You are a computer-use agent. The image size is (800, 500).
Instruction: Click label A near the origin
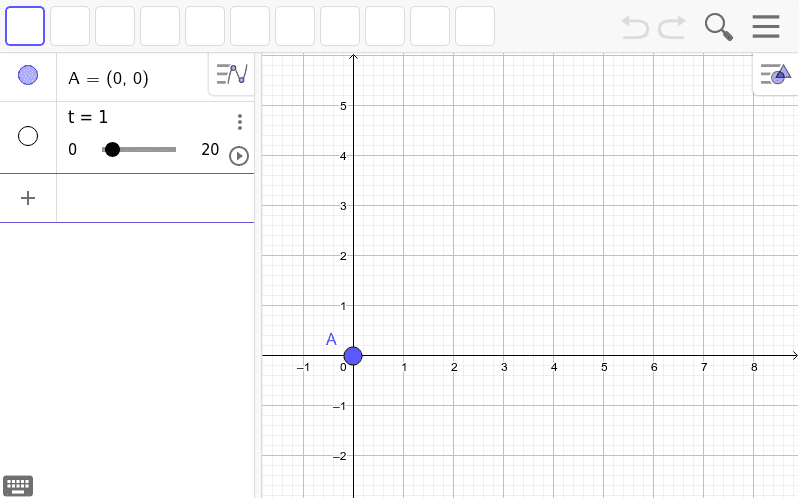pyautogui.click(x=331, y=339)
